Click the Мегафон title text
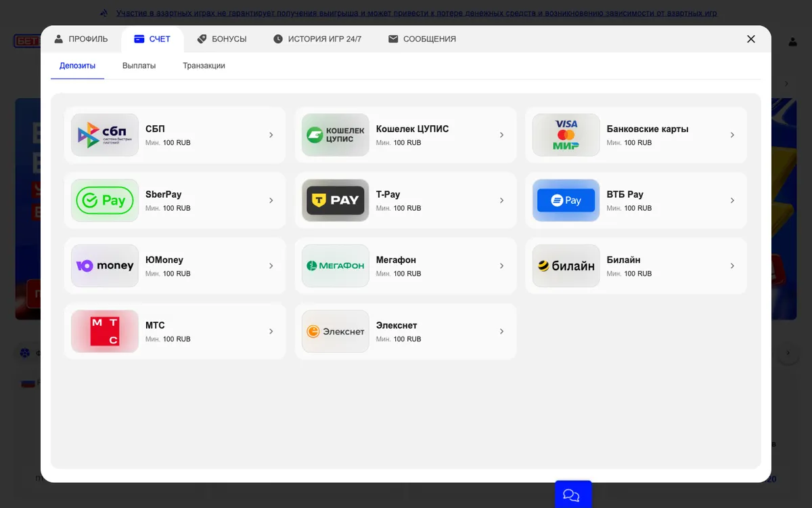Screen dimensions: 812x508 coord(396,260)
